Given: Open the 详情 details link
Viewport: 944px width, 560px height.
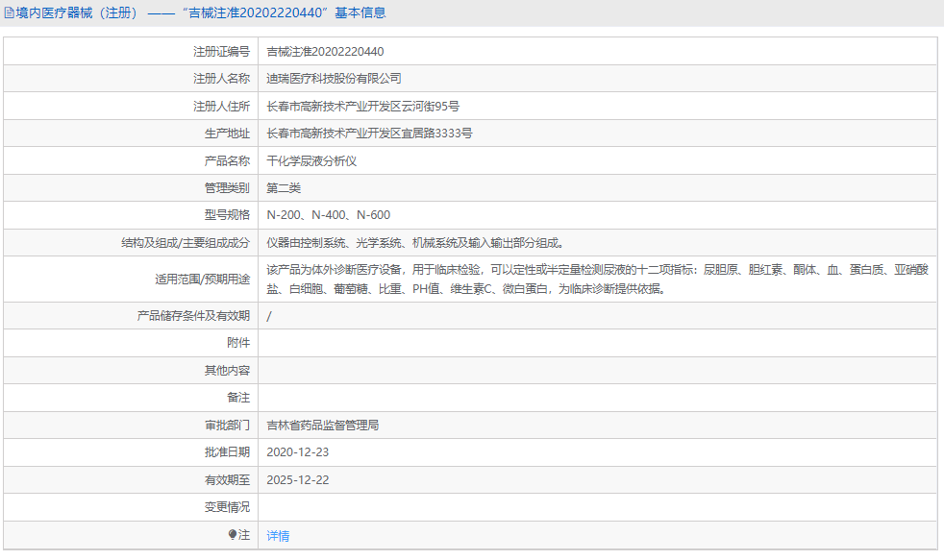Looking at the screenshot, I should point(276,536).
